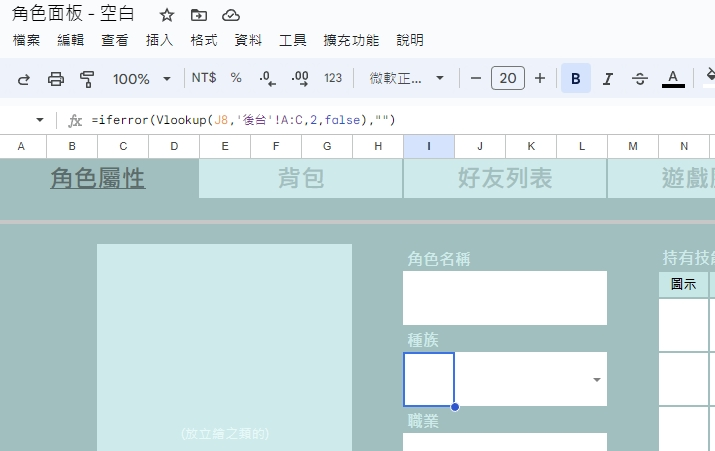The image size is (715, 451).
Task: Decrease decimal places
Action: (x=267, y=78)
